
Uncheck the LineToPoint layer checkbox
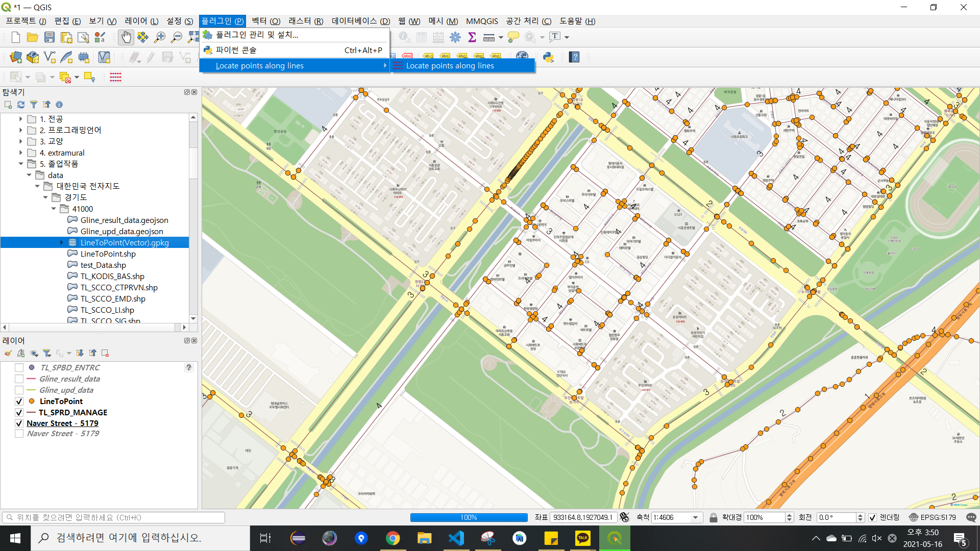[x=19, y=402]
